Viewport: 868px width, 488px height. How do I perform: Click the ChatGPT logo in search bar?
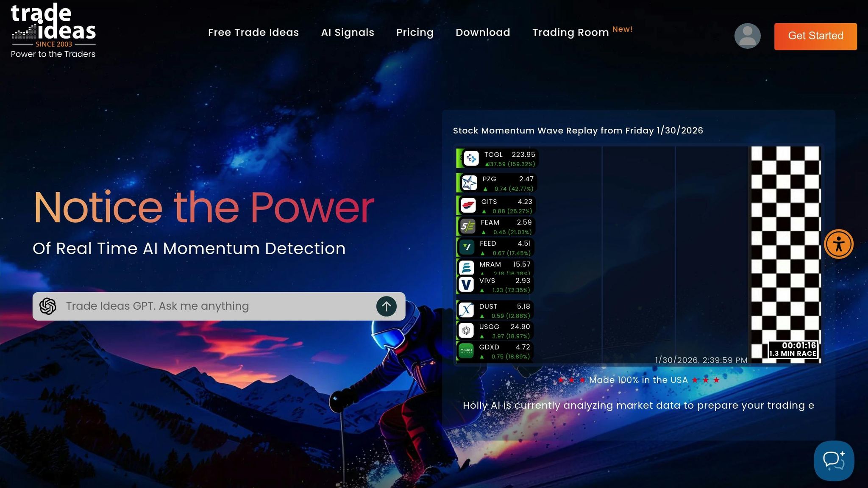[48, 306]
